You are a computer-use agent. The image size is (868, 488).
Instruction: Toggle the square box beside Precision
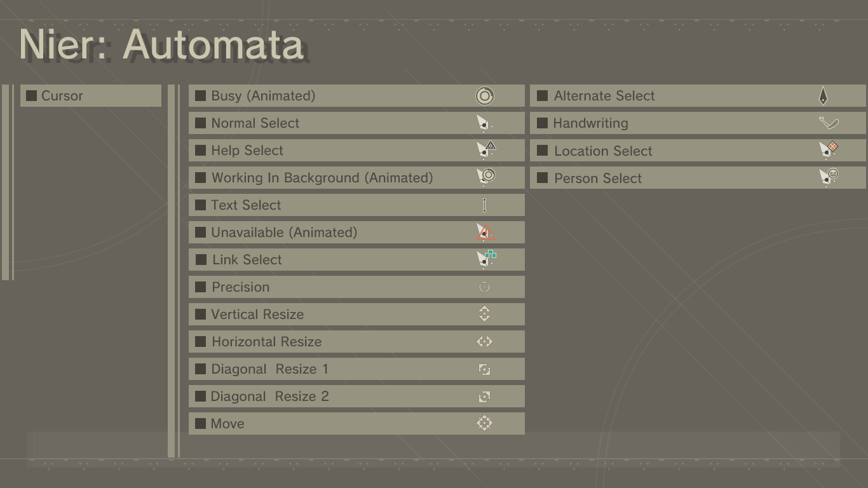click(x=200, y=287)
